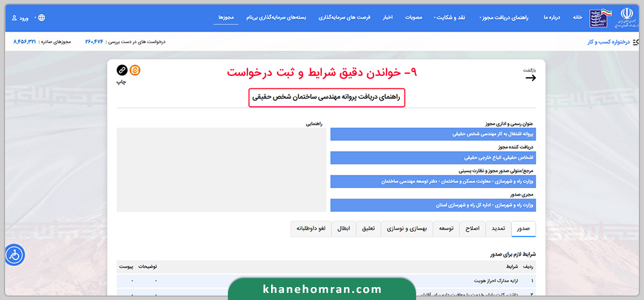Click the درخواست های در دست بررسی count
Image resolution: width=644 pixels, height=300 pixels.
(x=95, y=42)
